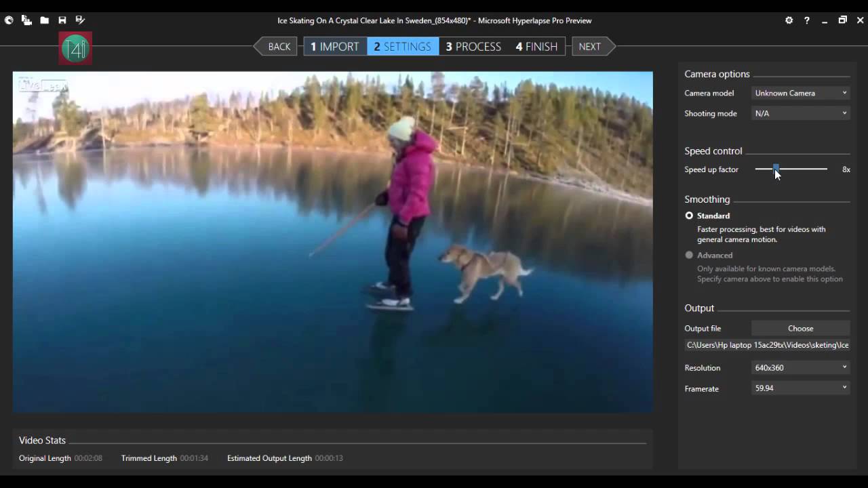Save the project with the floppy icon

pyautogui.click(x=62, y=20)
